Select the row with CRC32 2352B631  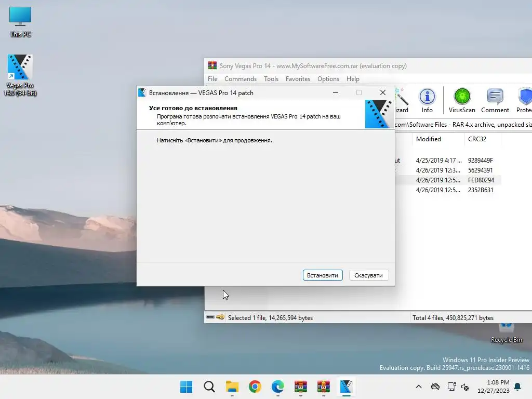(x=448, y=190)
